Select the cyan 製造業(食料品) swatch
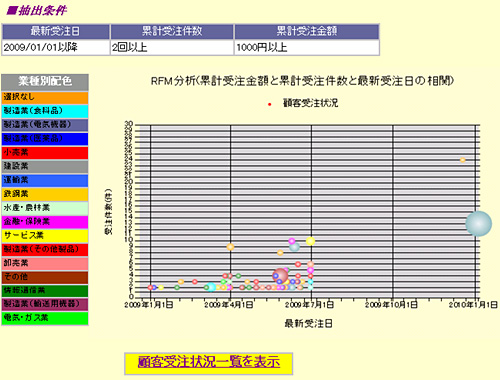 [x=45, y=111]
